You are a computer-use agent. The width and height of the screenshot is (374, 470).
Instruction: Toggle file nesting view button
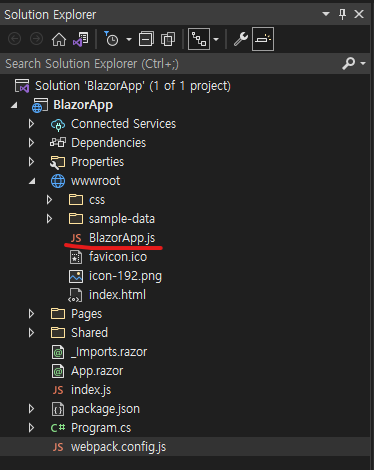[199, 39]
